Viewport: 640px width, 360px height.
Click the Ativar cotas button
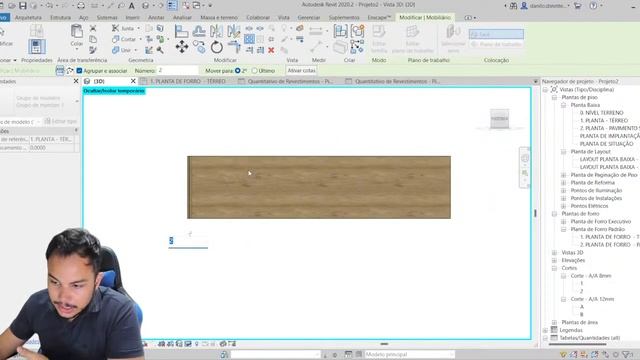(301, 71)
